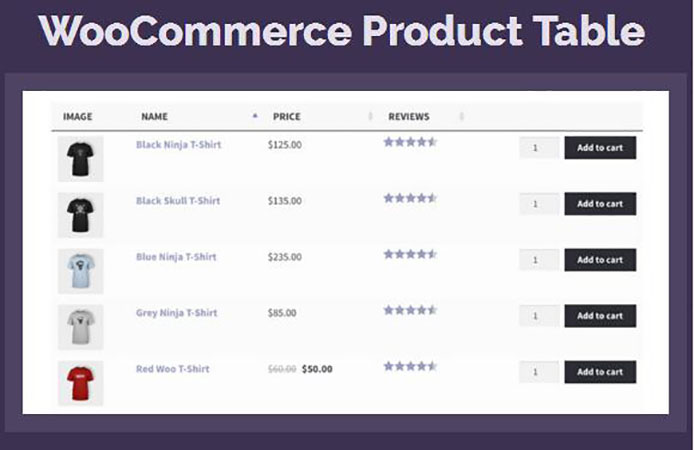Open the Black Skull T-Shirt product thumbnail

point(80,214)
